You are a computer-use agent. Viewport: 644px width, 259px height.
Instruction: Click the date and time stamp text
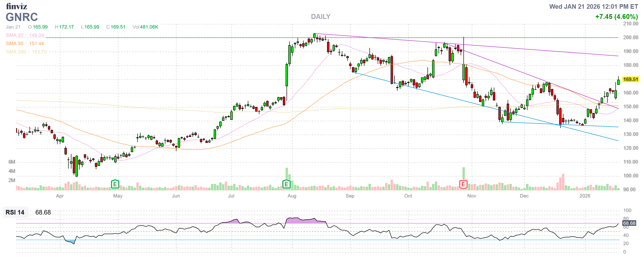click(593, 6)
